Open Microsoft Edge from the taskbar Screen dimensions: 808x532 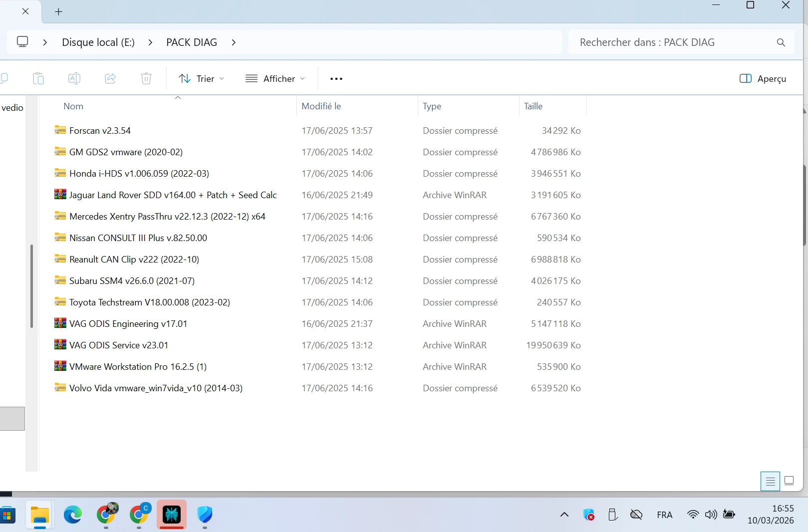click(73, 515)
